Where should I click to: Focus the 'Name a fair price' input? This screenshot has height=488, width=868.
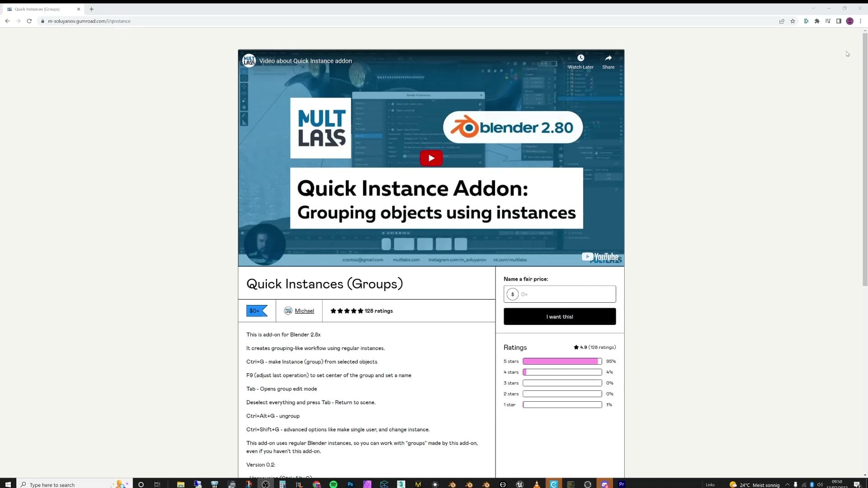click(x=560, y=294)
